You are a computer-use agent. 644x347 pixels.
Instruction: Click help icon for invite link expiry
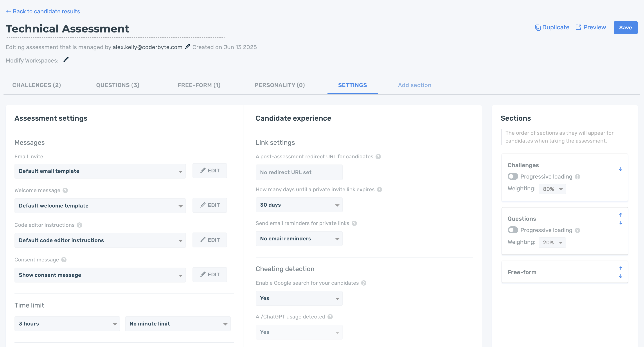[x=380, y=190]
